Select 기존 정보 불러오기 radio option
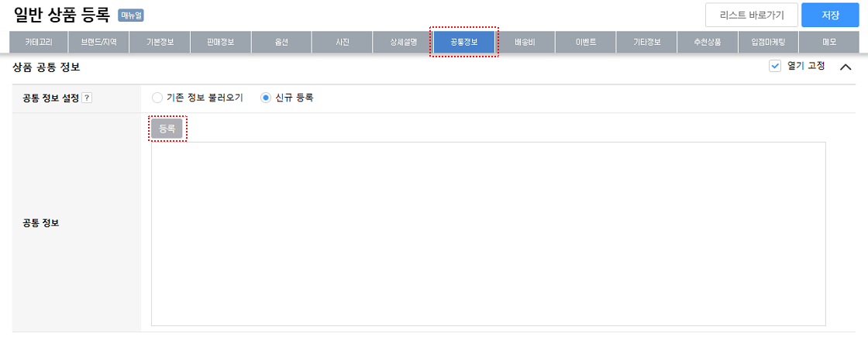 pos(157,98)
